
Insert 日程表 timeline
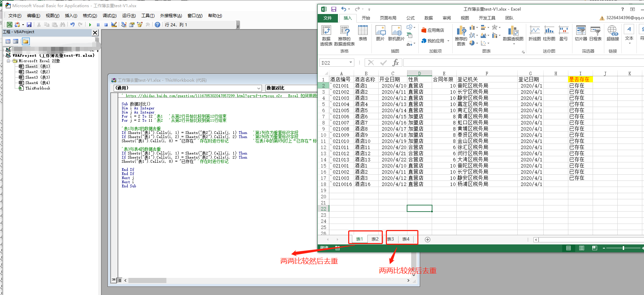596,33
